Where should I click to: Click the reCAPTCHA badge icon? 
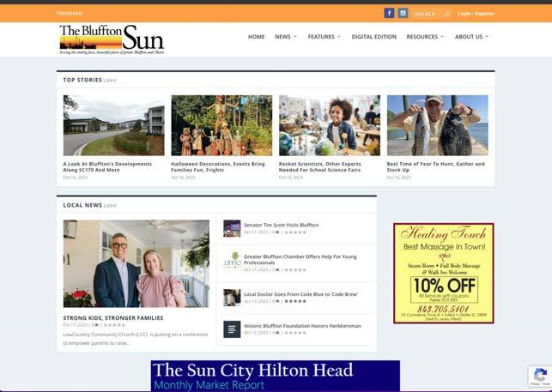[540, 376]
